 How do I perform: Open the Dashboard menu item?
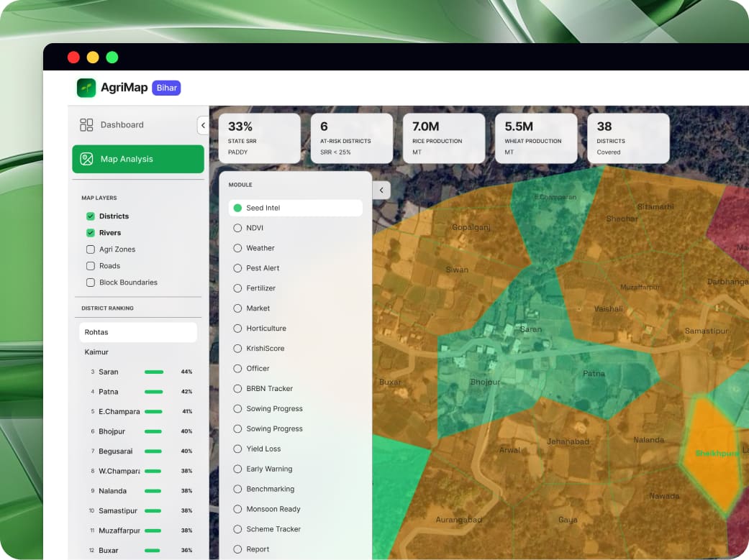137,125
